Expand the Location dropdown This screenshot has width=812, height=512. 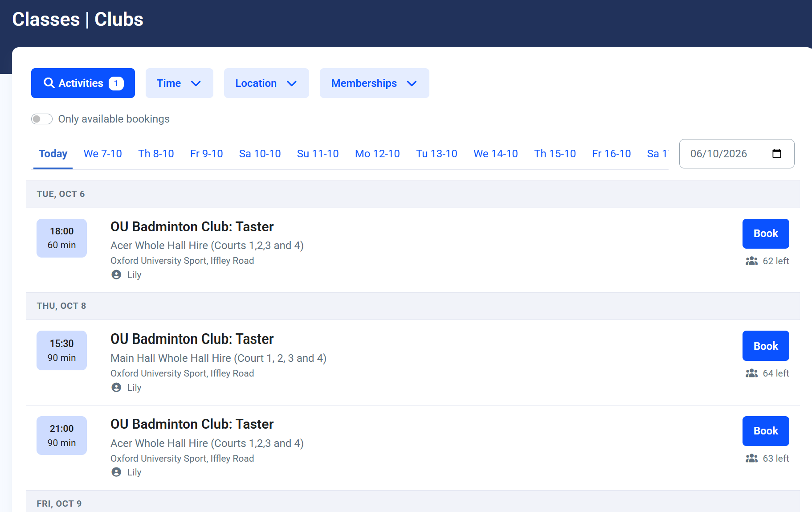pos(266,83)
